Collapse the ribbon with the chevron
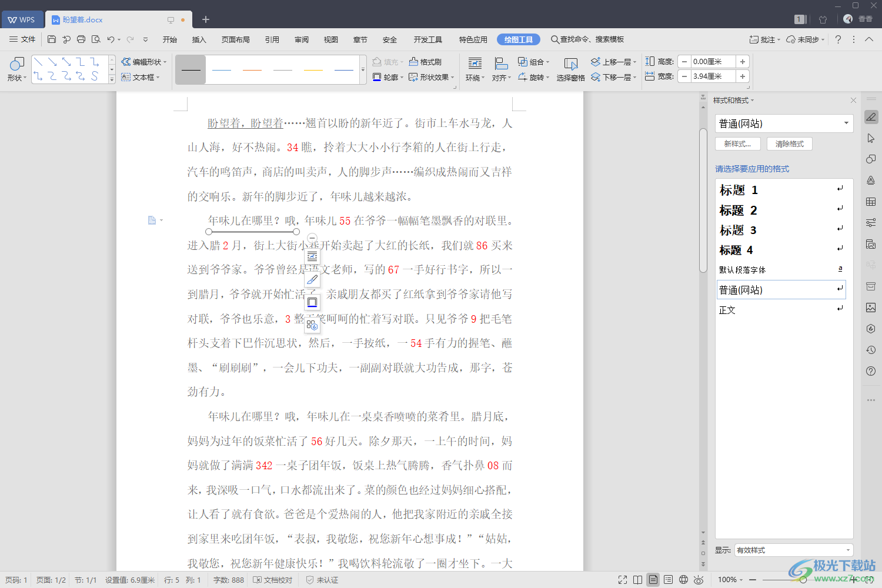Image resolution: width=882 pixels, height=588 pixels. pyautogui.click(x=869, y=39)
